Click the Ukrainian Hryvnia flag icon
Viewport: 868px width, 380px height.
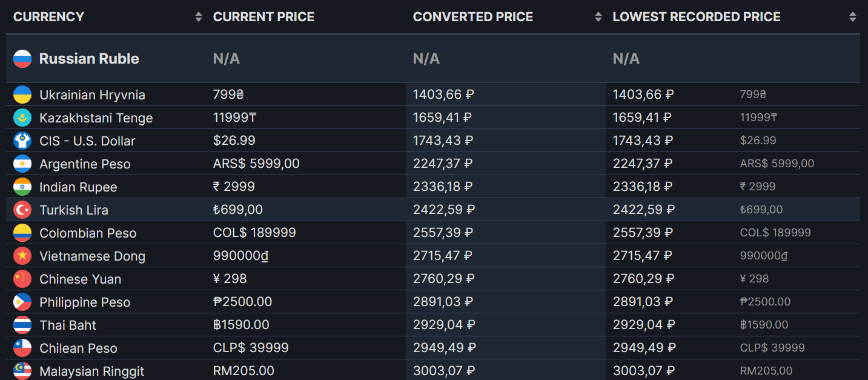point(22,95)
